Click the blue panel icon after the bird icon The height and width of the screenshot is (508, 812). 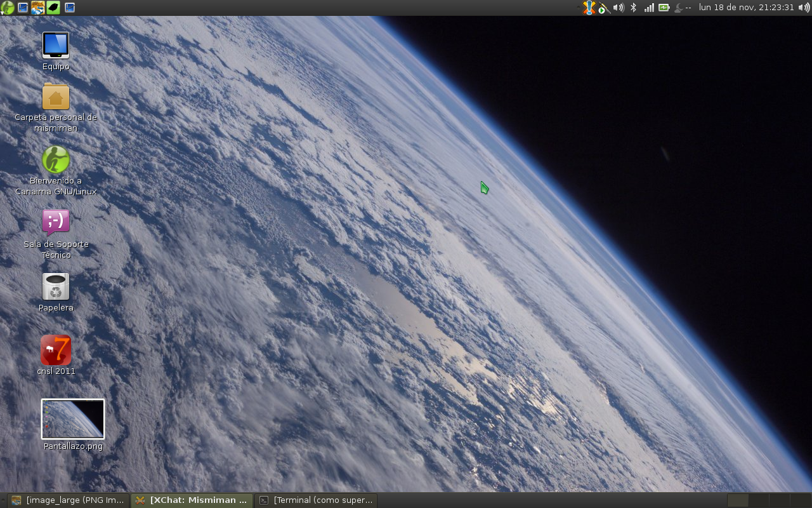[70, 8]
